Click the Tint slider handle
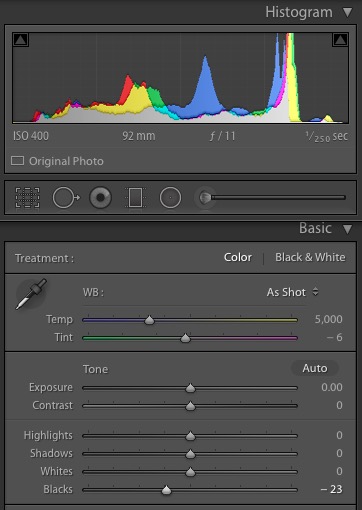 coord(185,338)
